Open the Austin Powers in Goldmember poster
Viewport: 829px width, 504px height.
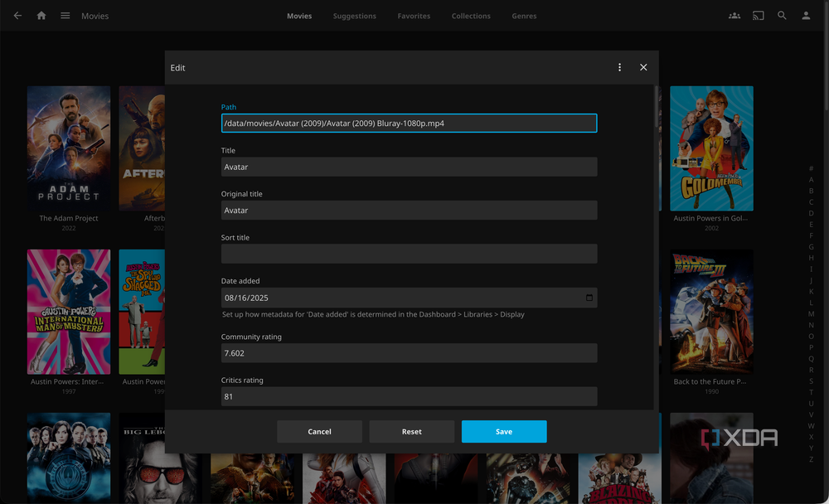click(711, 148)
